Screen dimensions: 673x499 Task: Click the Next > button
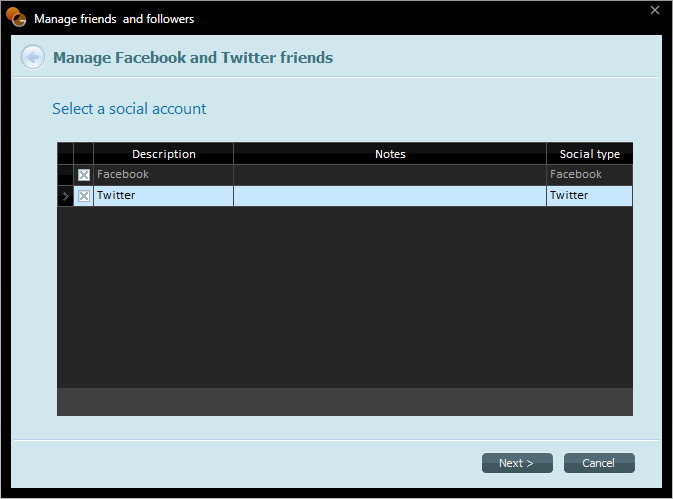517,463
